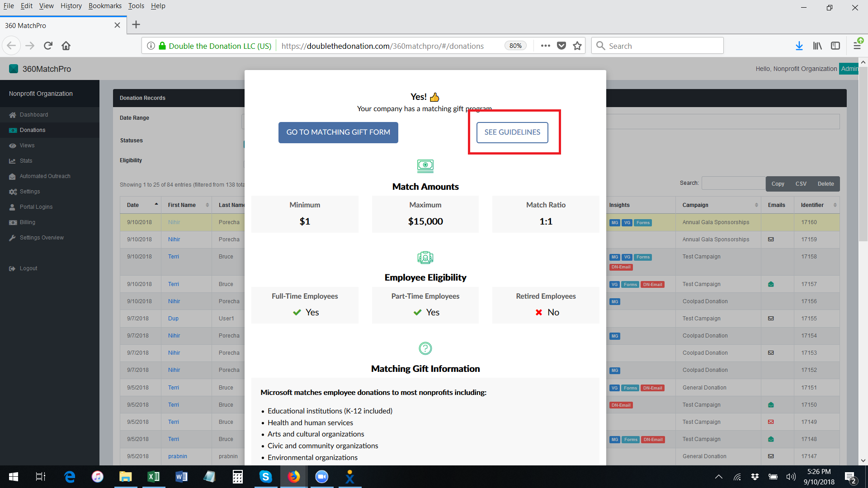Open prabnin first name link
Screen dimensions: 868x488
point(178,456)
